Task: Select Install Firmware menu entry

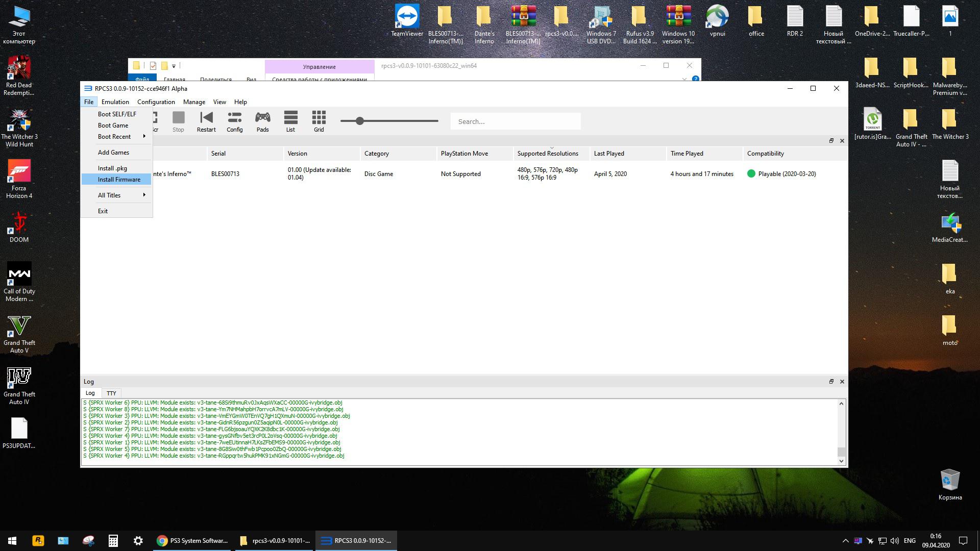Action: (x=119, y=180)
